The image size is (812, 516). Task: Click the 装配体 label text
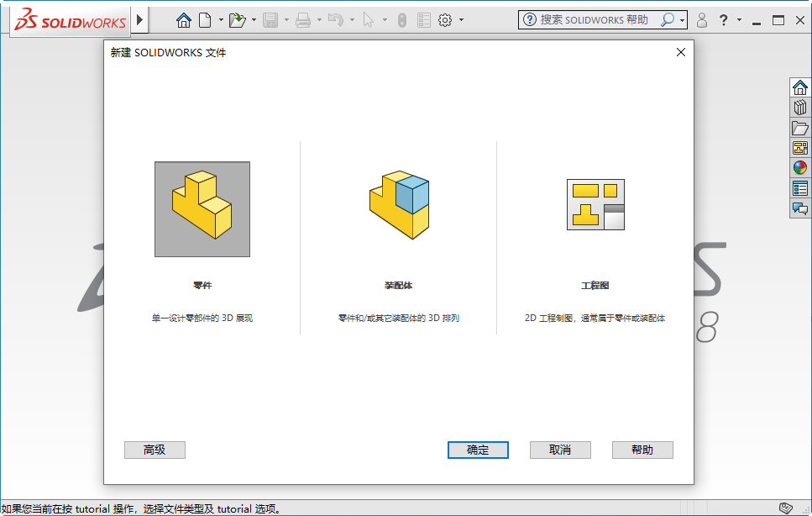click(399, 286)
